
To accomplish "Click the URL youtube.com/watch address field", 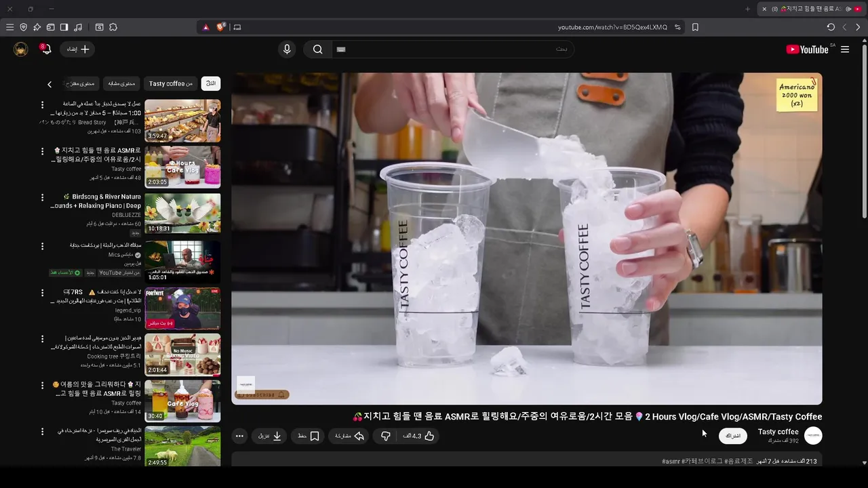I will 612,27.
